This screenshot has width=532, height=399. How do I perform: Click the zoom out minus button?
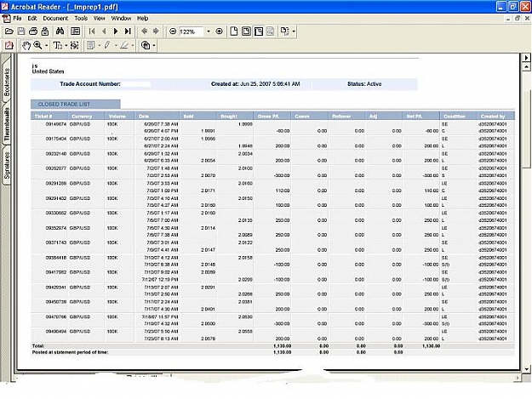coord(173,31)
